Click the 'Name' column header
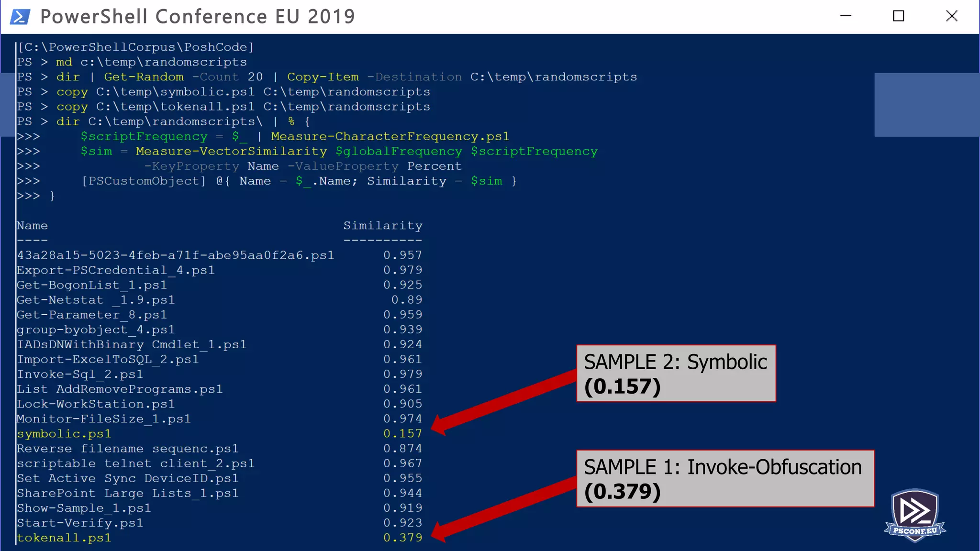Screen dimensions: 980x551 tap(33, 226)
